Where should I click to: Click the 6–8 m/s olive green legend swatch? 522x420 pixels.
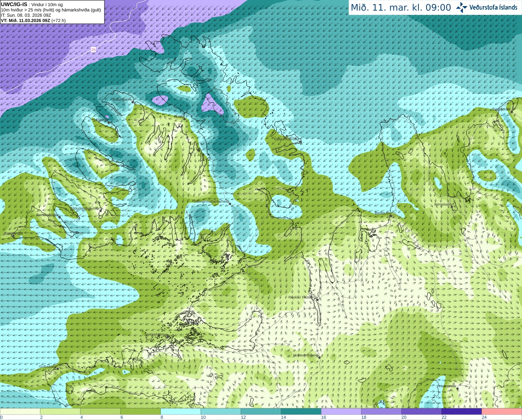point(140,411)
